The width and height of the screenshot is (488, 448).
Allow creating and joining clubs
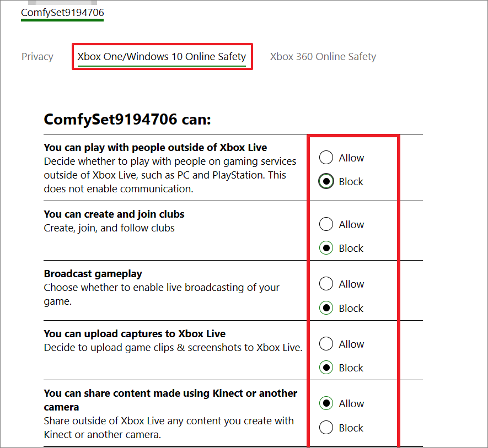point(326,224)
